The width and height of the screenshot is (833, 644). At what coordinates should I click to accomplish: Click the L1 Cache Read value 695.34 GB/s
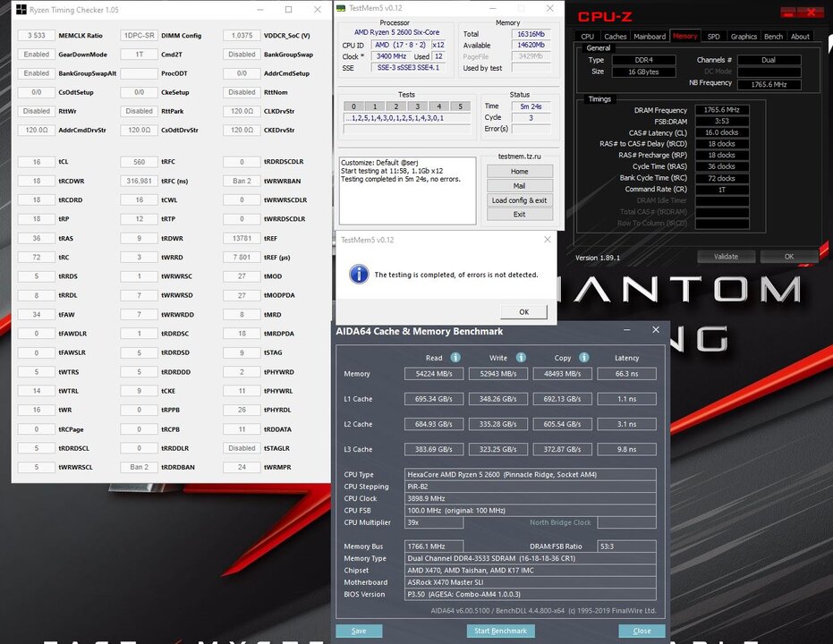point(433,399)
